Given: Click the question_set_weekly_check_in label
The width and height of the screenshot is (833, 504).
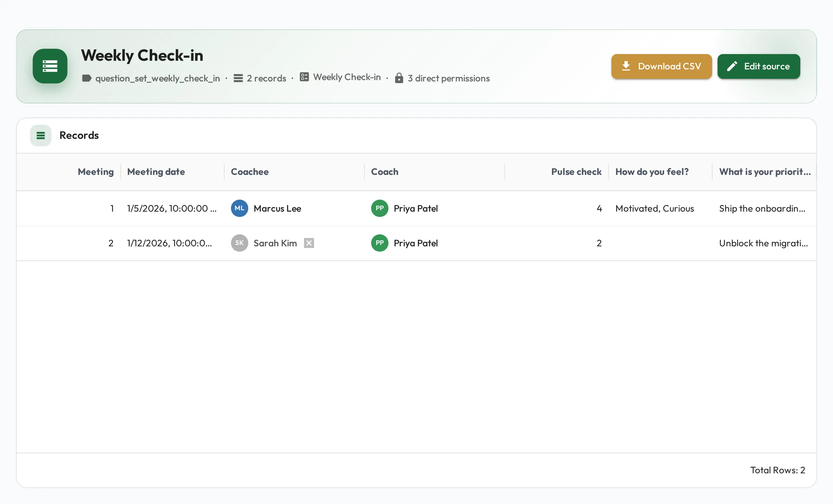Looking at the screenshot, I should click(158, 78).
